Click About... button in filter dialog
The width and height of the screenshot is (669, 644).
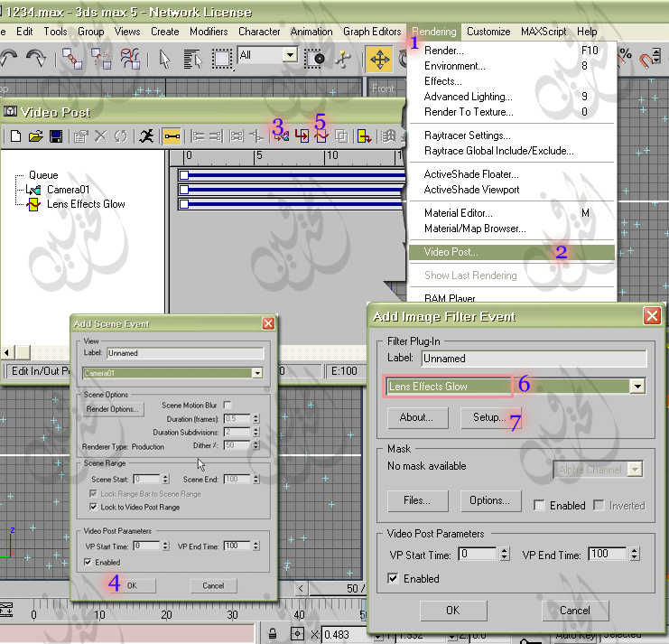coord(418,417)
